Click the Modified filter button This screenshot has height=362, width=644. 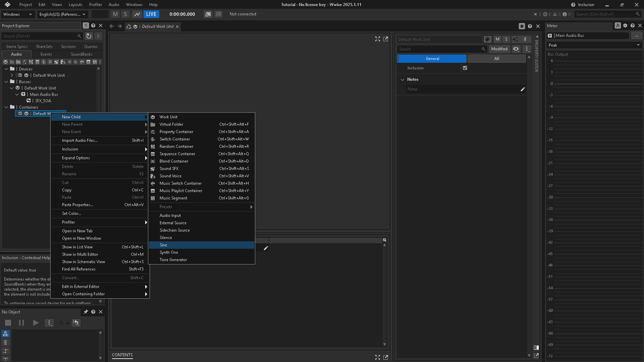tap(499, 49)
